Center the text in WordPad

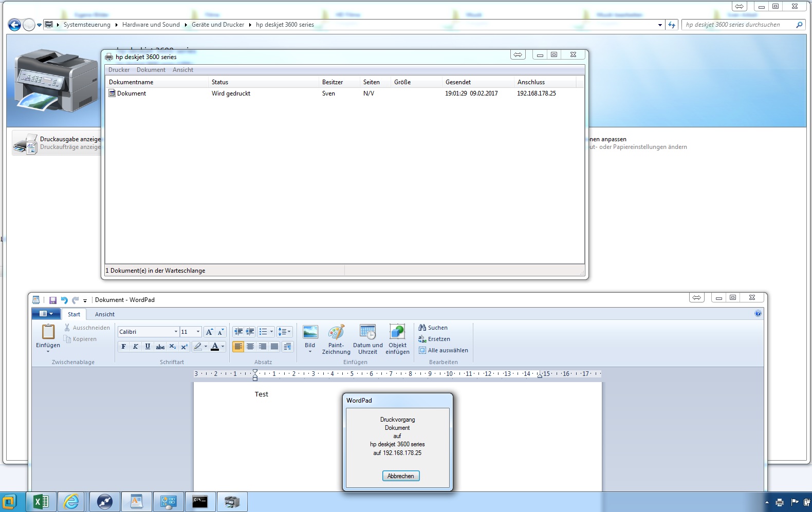click(250, 347)
